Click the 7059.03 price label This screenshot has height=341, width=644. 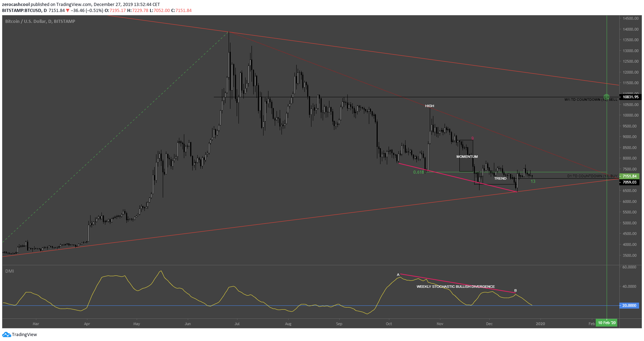[x=630, y=182]
